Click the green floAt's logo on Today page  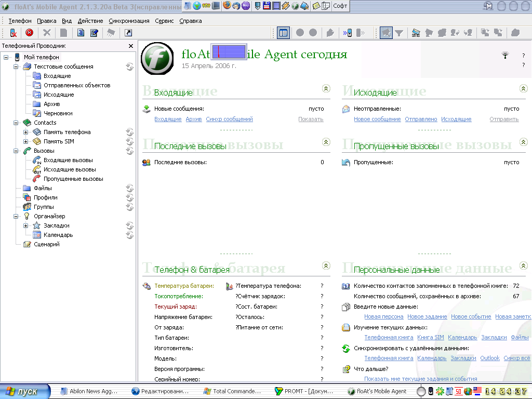point(157,58)
